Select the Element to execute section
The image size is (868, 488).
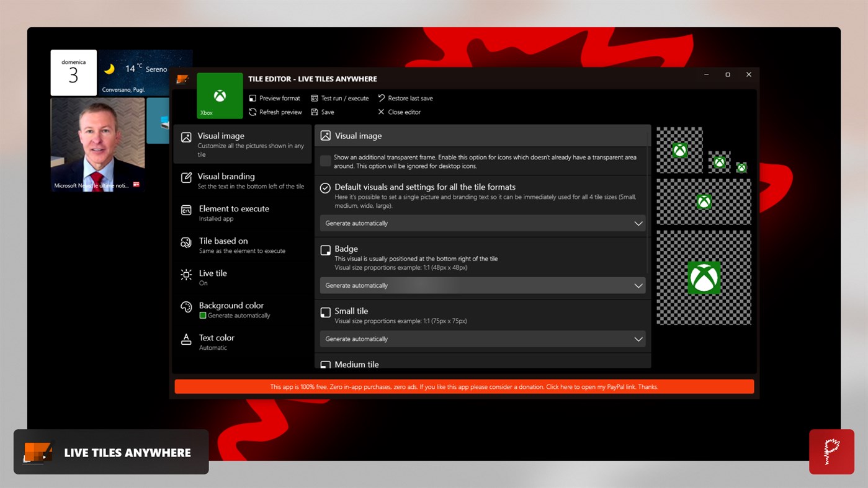coord(242,213)
